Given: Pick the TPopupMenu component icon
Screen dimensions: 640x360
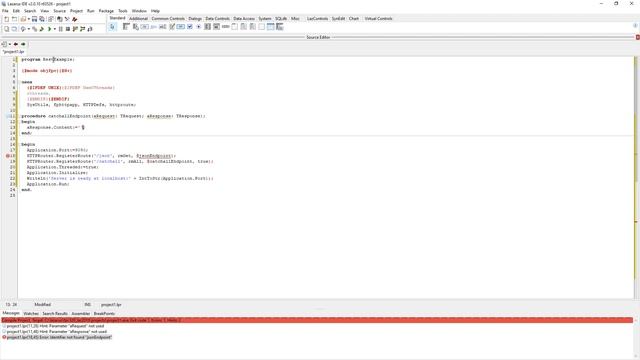Looking at the screenshot, I should [x=136, y=27].
